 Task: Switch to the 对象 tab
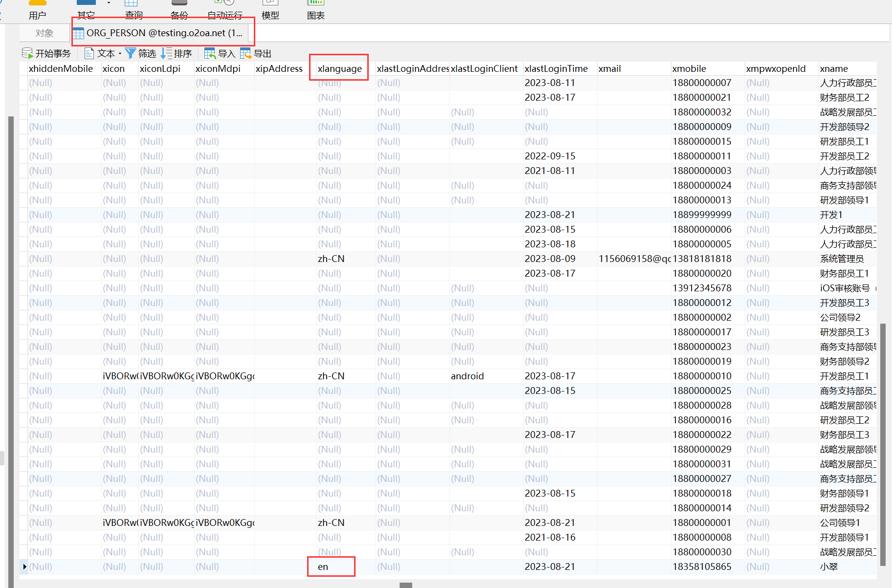coord(45,33)
